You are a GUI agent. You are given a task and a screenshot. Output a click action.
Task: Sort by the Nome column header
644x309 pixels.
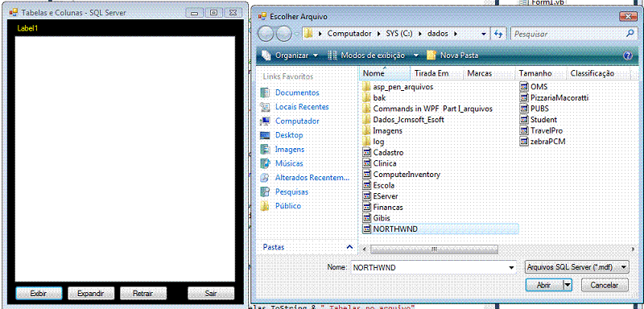click(385, 73)
